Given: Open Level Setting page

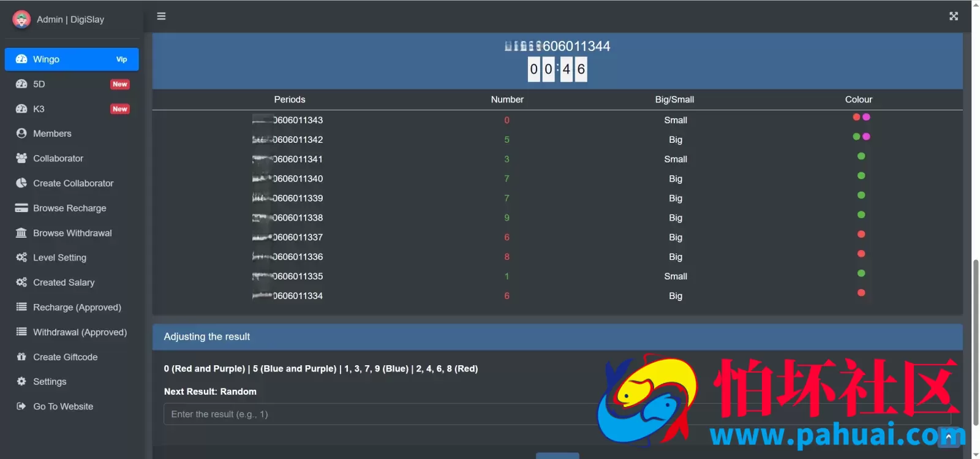Looking at the screenshot, I should tap(72, 257).
